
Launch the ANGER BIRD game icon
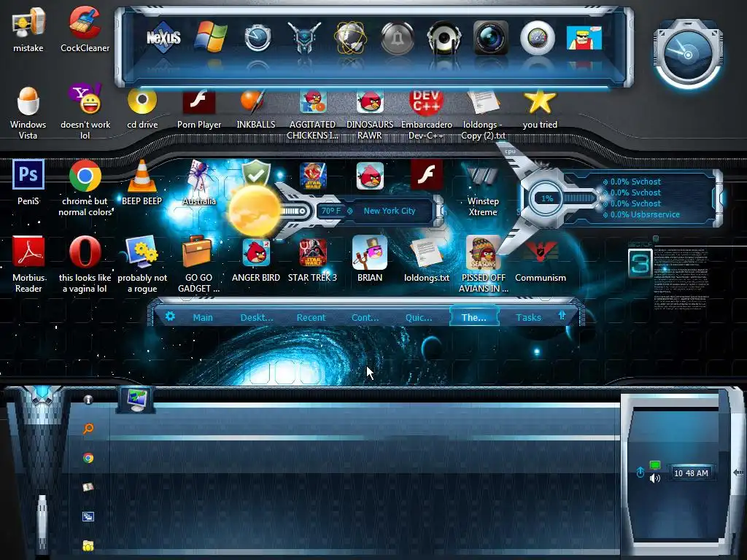(256, 260)
